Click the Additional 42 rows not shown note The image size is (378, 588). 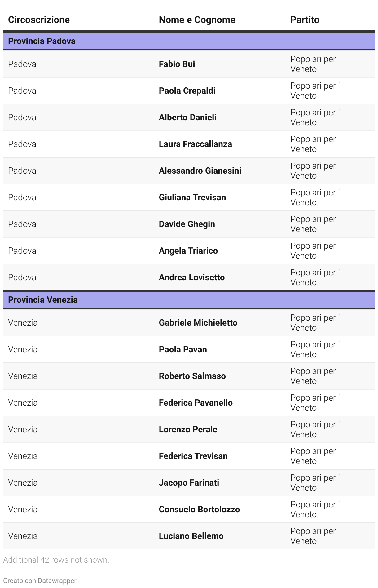click(x=56, y=560)
